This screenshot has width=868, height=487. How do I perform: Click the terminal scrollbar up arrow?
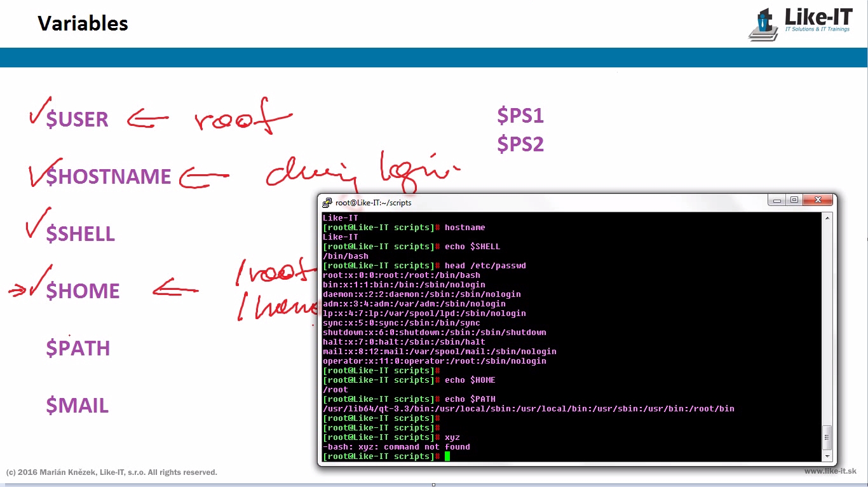[x=827, y=218]
